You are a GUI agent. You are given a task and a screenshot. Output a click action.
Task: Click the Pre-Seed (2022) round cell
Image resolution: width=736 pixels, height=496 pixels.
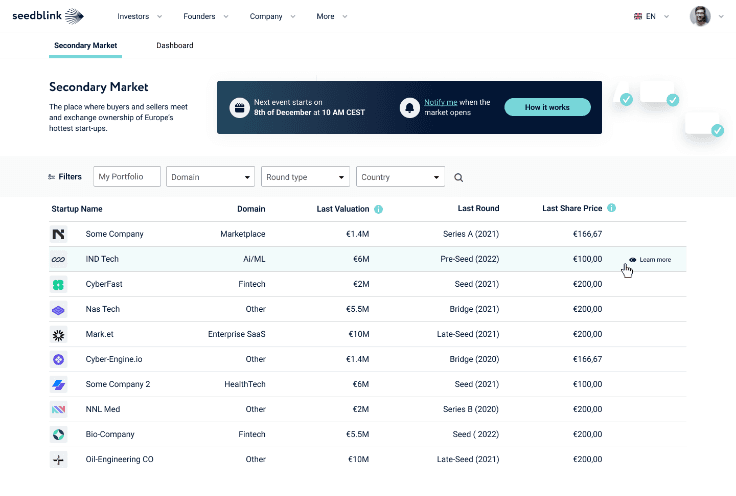point(469,259)
